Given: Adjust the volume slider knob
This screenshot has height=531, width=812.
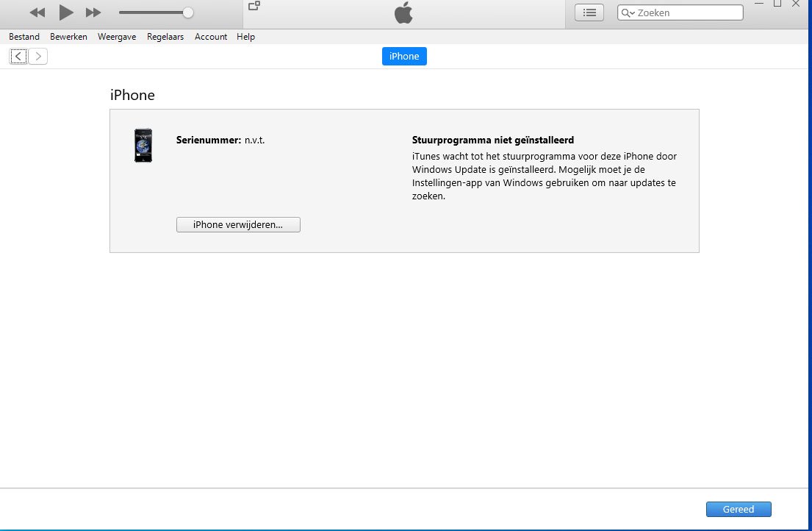Looking at the screenshot, I should 189,13.
